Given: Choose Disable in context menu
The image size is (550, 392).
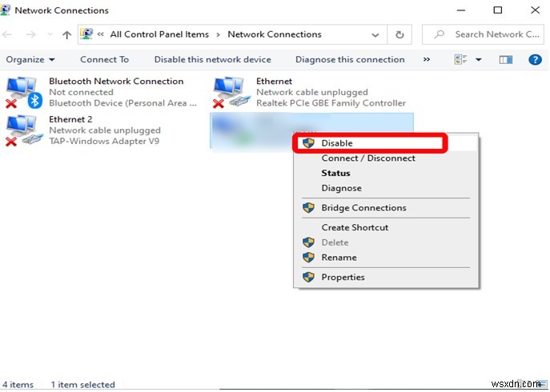Looking at the screenshot, I should (386, 143).
